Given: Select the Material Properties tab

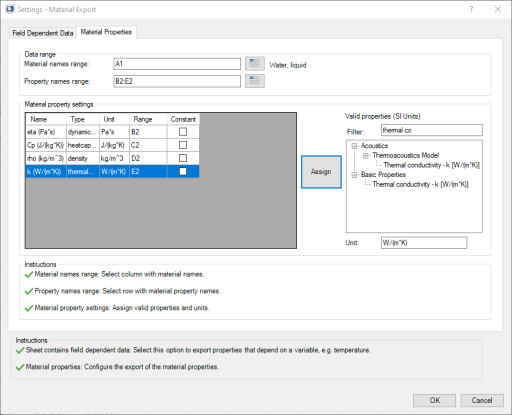Looking at the screenshot, I should [x=106, y=32].
